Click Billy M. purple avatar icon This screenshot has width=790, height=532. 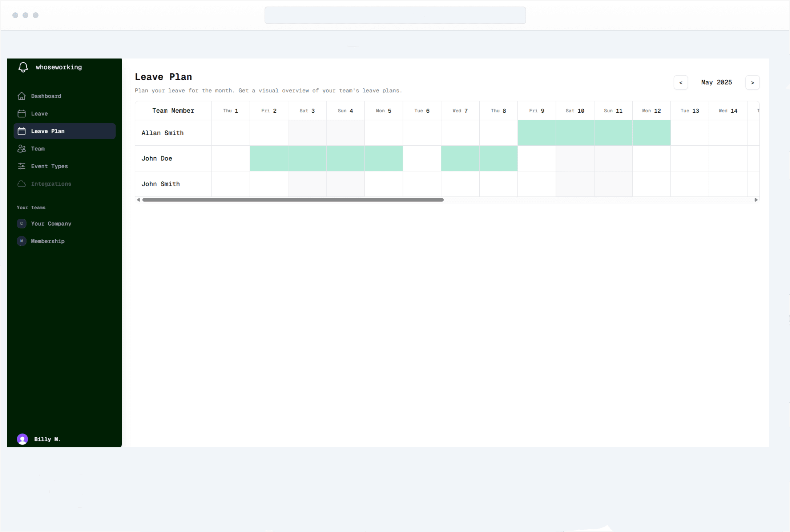23,439
